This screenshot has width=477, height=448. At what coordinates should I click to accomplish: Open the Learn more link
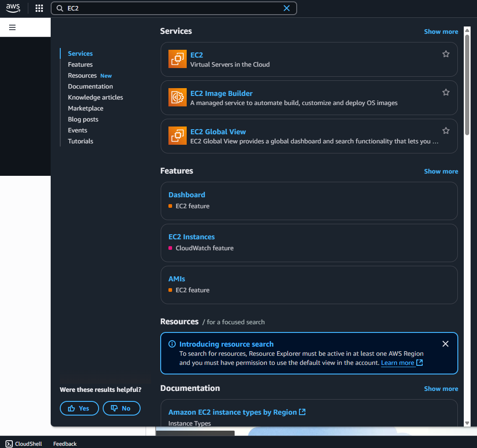(x=398, y=362)
